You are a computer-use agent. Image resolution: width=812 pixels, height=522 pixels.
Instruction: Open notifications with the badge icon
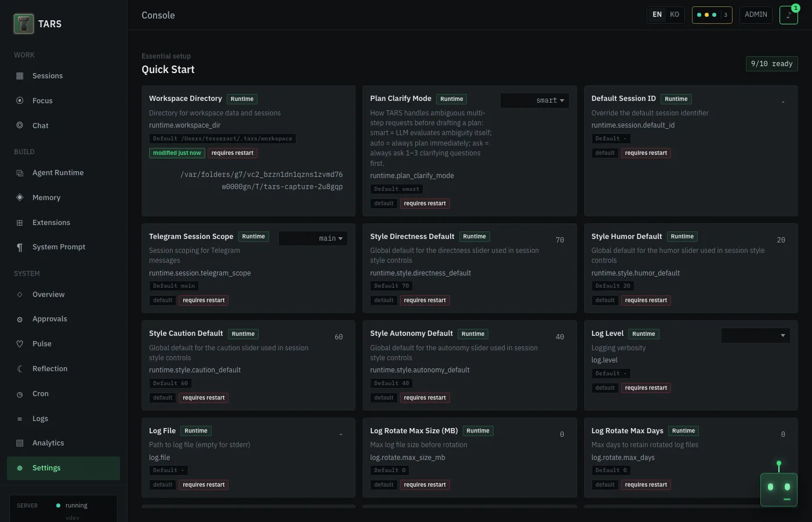789,15
